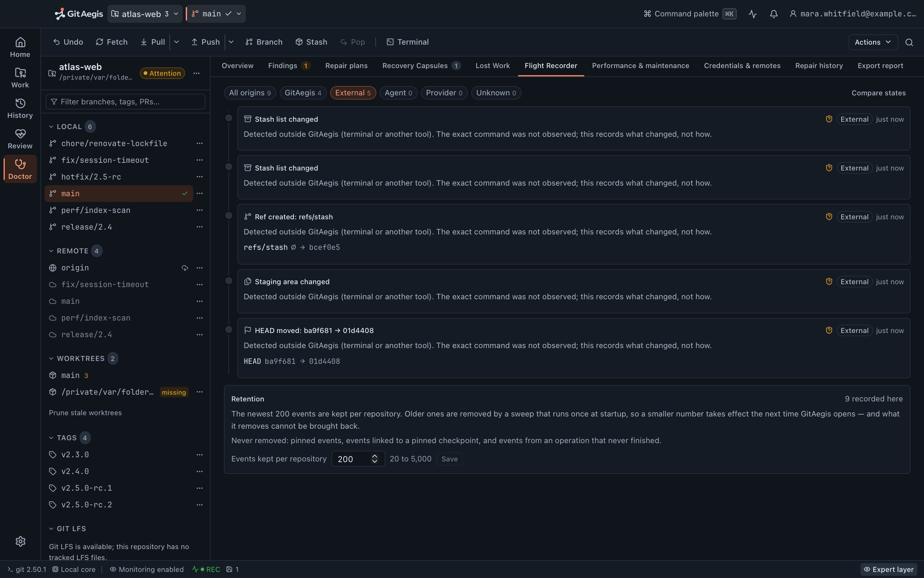
Task: Open the Home sidebar section
Action: (20, 48)
